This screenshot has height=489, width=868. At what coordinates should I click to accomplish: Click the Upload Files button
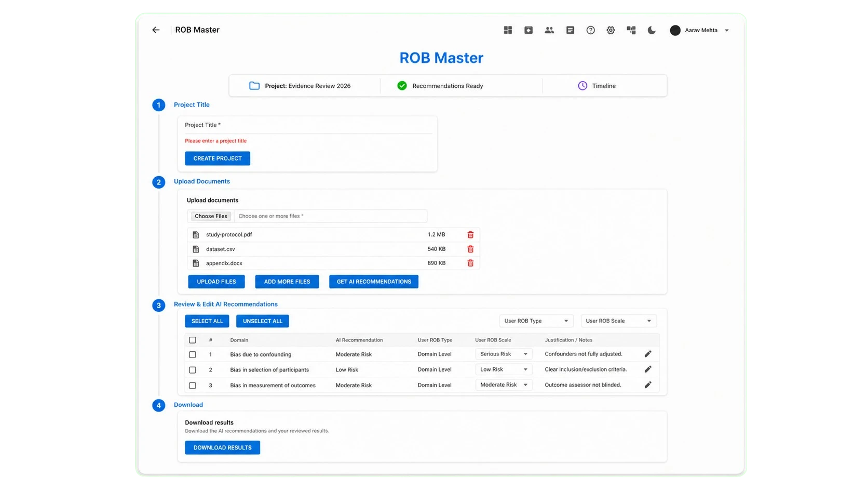216,282
